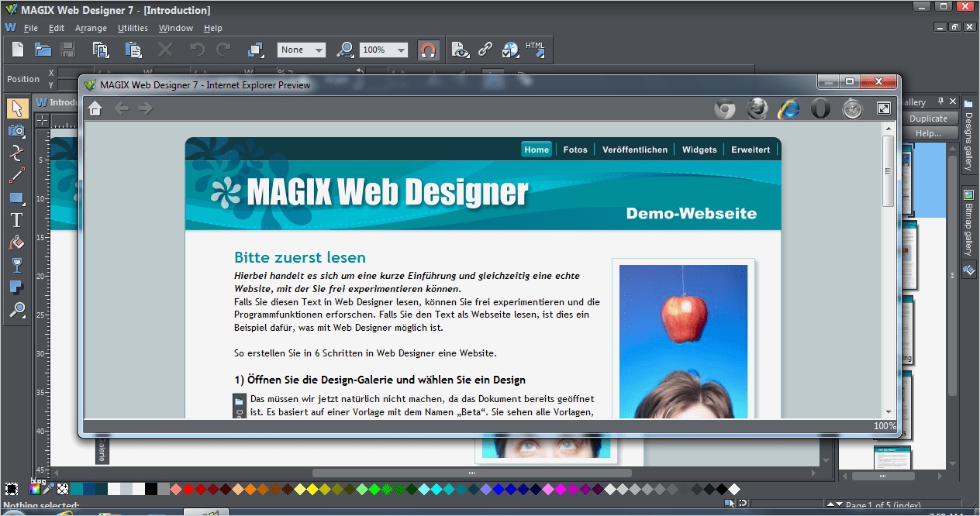Click the canvas horizontal scrollbar

471,473
